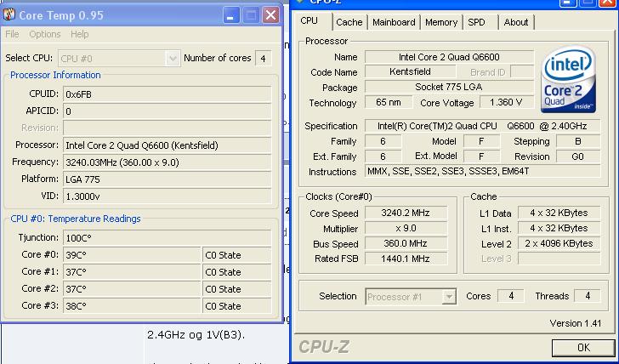
Task: Click the VID value 1.3000v
Action: [167, 196]
